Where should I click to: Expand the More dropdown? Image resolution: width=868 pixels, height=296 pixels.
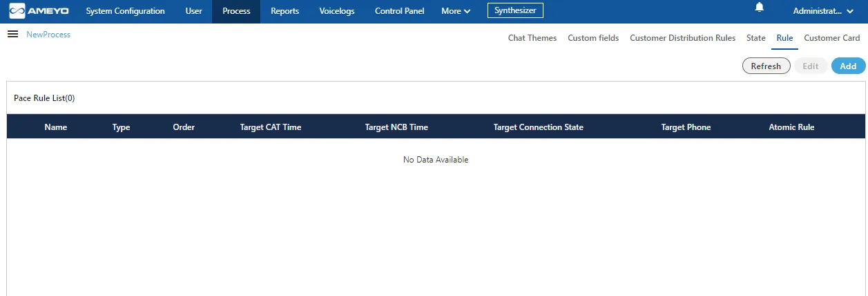(456, 11)
